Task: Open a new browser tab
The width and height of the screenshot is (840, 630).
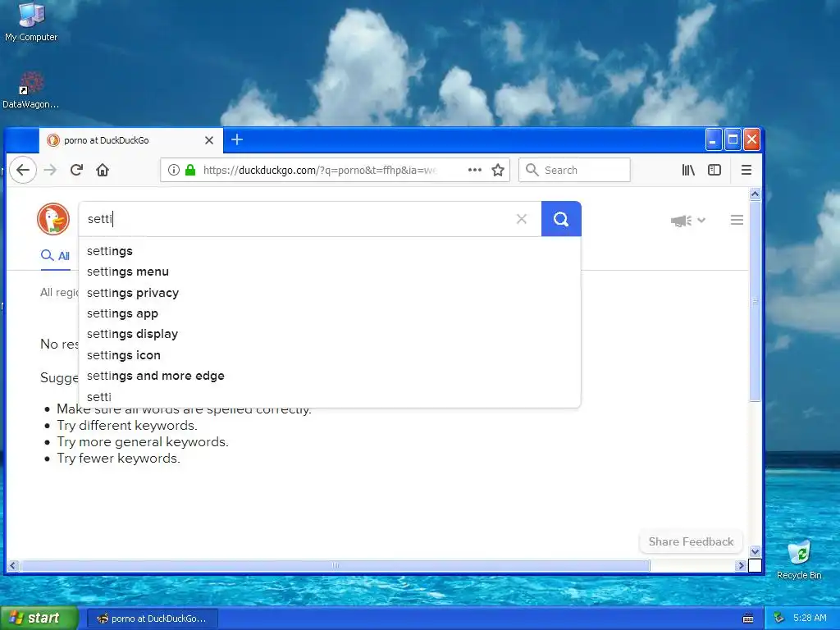Action: tap(237, 139)
